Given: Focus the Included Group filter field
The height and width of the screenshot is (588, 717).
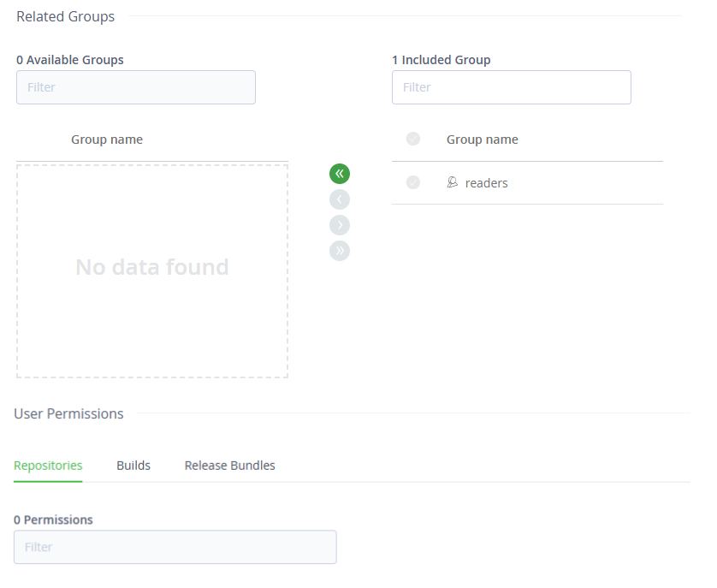Looking at the screenshot, I should pos(512,87).
